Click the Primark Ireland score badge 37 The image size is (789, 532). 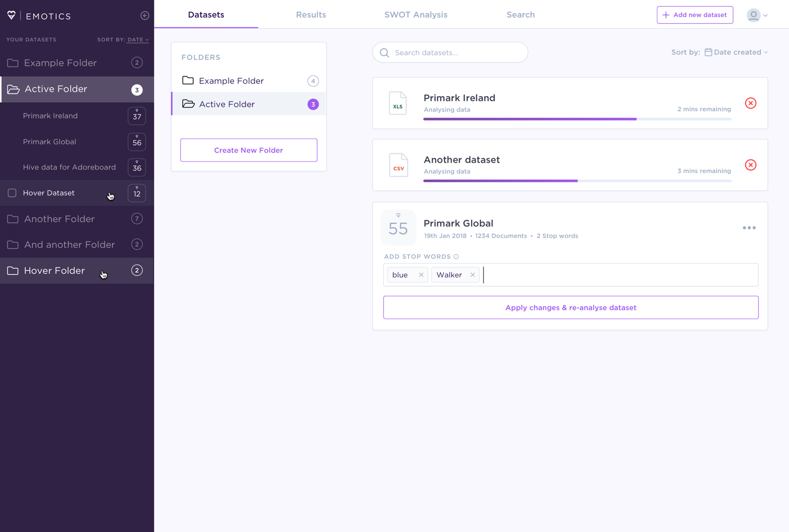click(x=137, y=116)
